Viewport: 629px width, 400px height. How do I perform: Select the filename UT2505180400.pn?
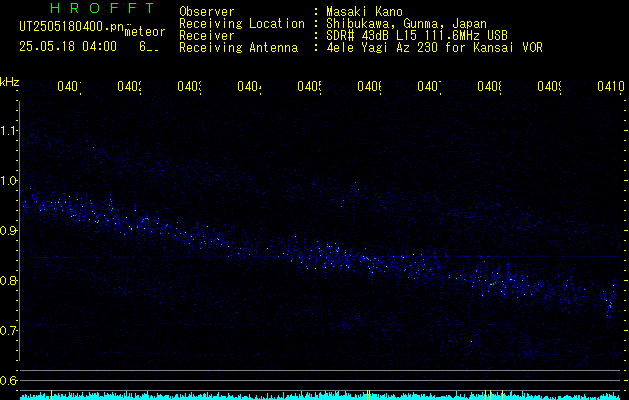coord(72,27)
